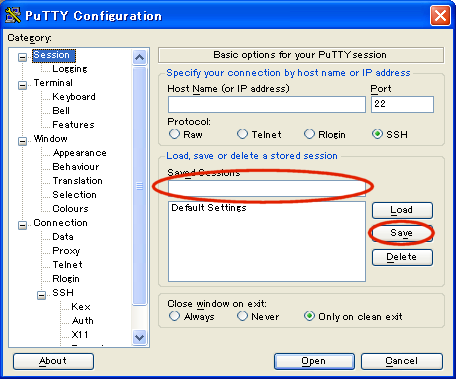Click the Open button
The height and width of the screenshot is (379, 456).
(x=314, y=361)
